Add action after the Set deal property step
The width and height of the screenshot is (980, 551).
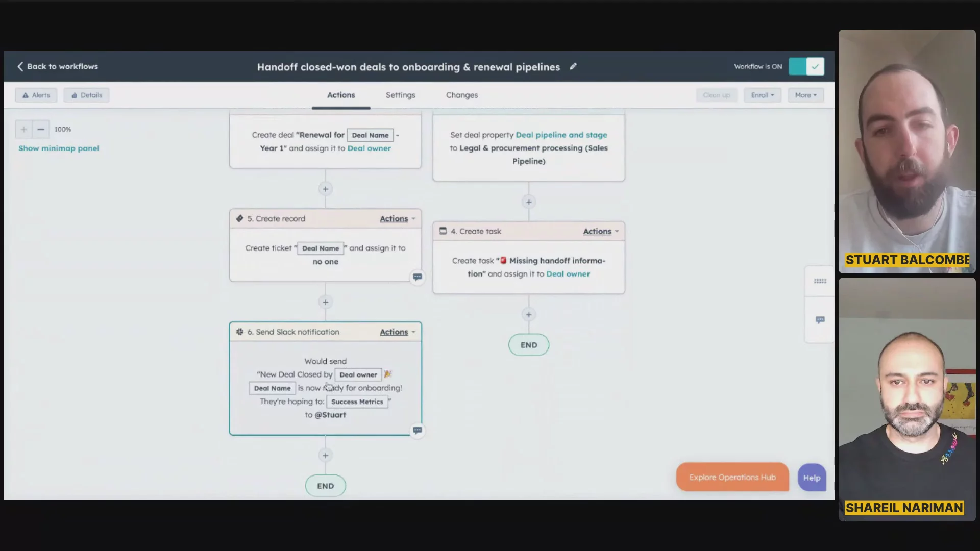(x=529, y=202)
